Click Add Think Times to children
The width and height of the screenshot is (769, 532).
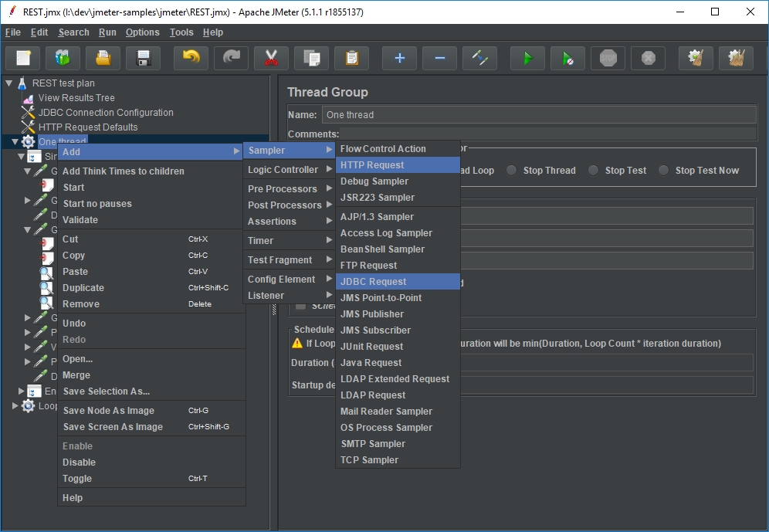click(124, 171)
